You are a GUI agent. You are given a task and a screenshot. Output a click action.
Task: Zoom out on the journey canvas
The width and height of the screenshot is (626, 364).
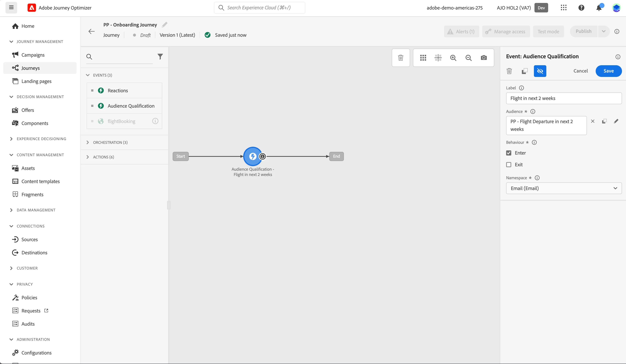pos(468,58)
